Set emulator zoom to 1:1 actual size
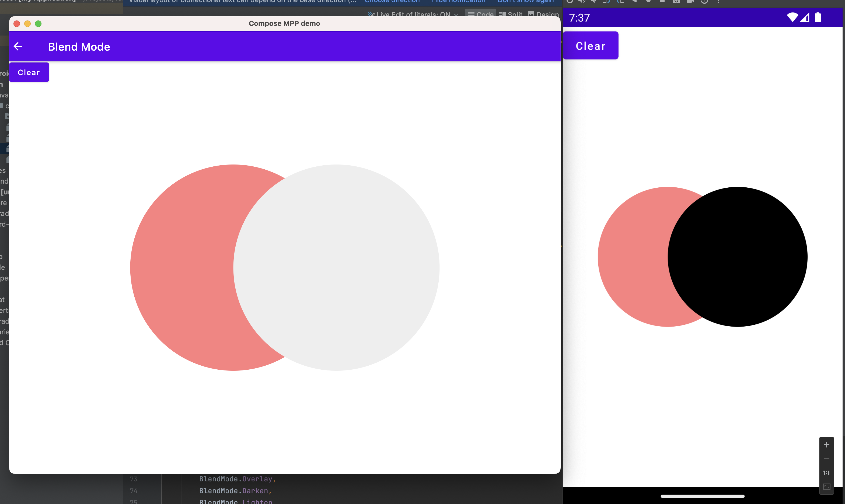845x504 pixels. point(826,473)
